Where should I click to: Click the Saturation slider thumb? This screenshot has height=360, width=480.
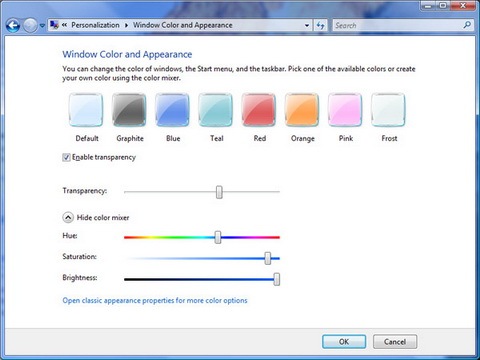pos(268,258)
